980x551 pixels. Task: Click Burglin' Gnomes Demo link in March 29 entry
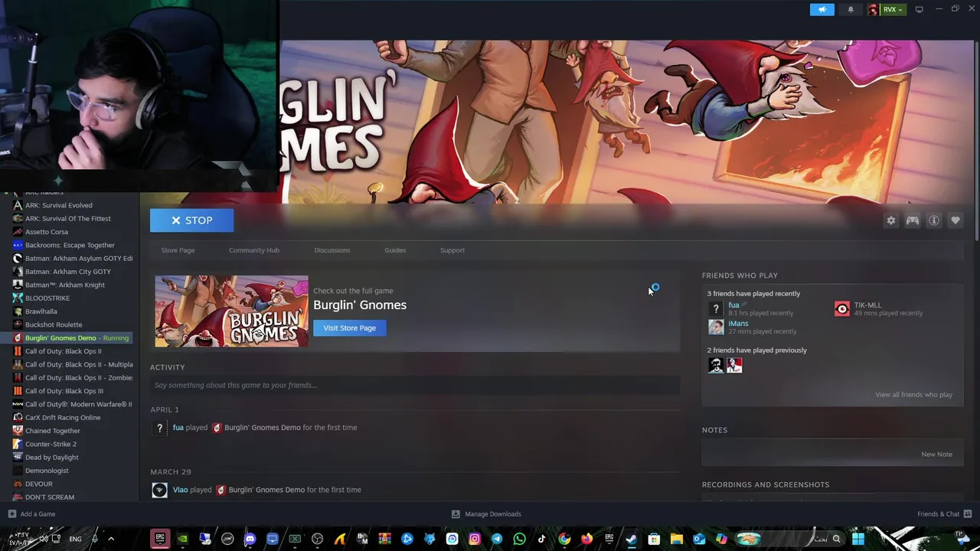click(266, 490)
